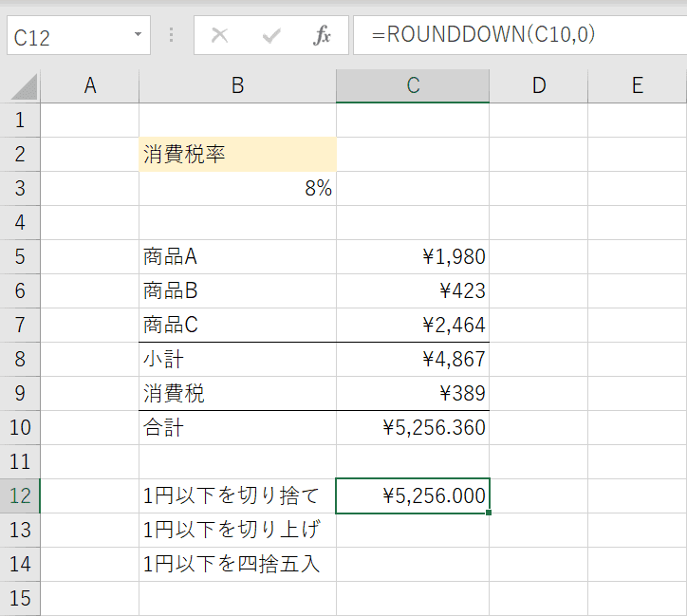This screenshot has height=616, width=687.
Task: Select row 1 header
Action: [20, 120]
